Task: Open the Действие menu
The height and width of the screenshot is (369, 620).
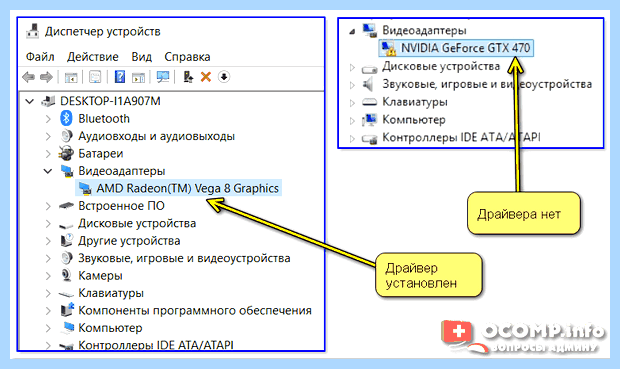Action: click(x=93, y=57)
